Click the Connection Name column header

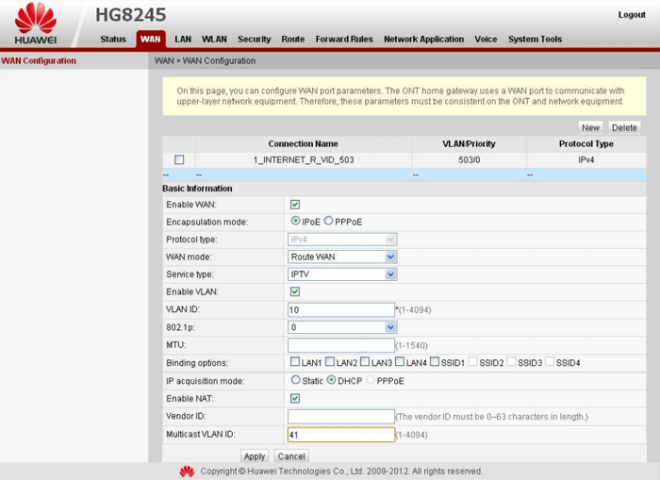pos(303,144)
